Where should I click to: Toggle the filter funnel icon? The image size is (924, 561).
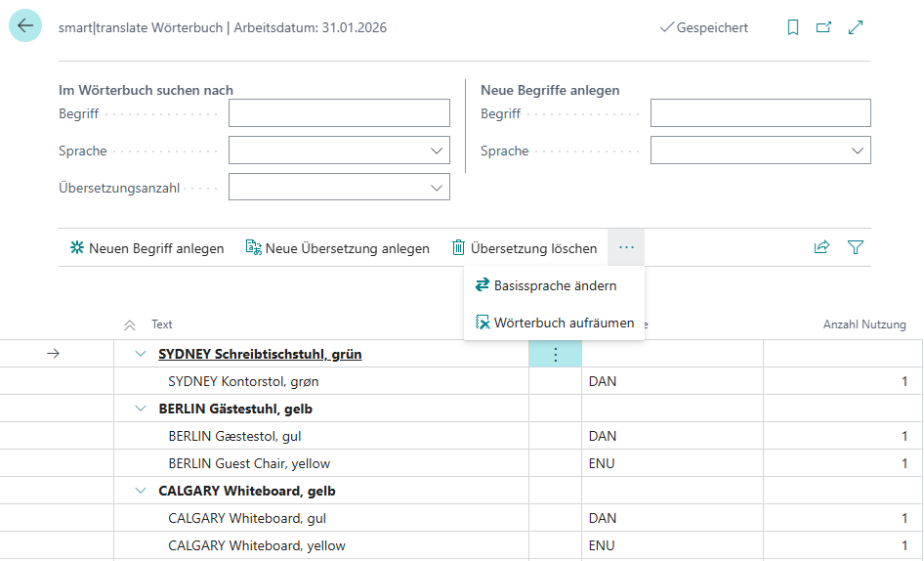click(856, 248)
